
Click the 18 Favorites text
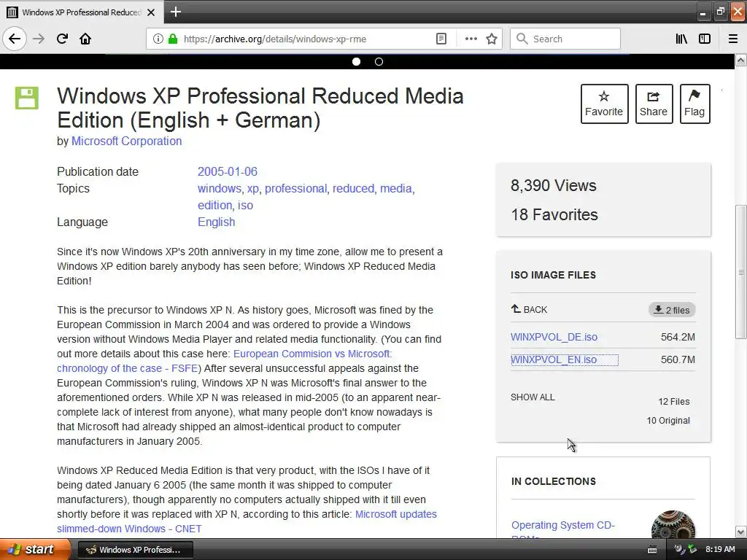click(554, 215)
